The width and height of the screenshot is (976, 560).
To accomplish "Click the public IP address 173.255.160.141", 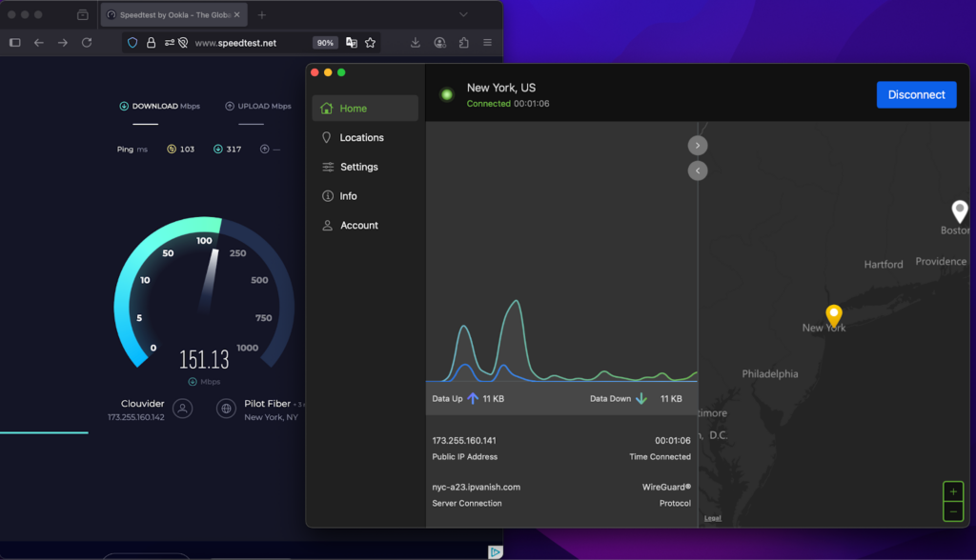I will (x=464, y=441).
